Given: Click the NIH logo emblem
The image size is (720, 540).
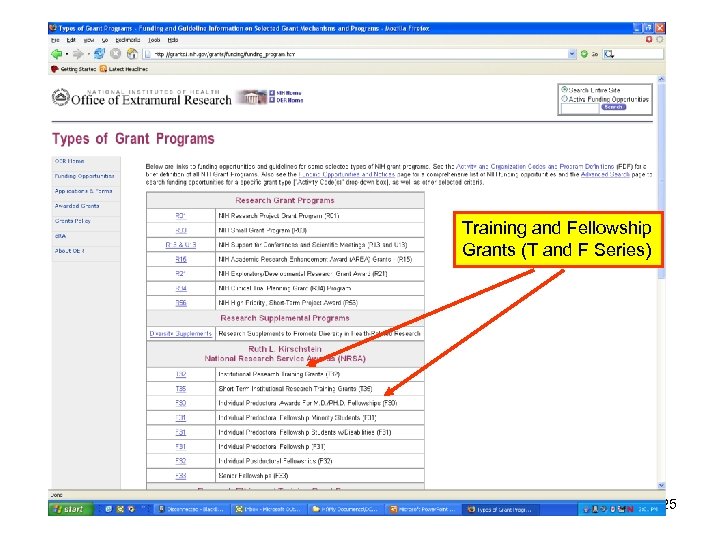Looking at the screenshot, I should tap(60, 97).
